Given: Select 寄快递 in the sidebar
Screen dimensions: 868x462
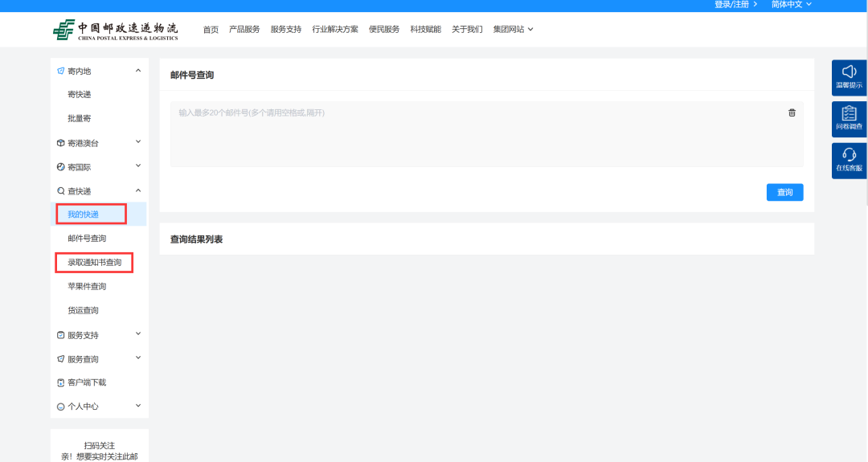Looking at the screenshot, I should point(79,95).
